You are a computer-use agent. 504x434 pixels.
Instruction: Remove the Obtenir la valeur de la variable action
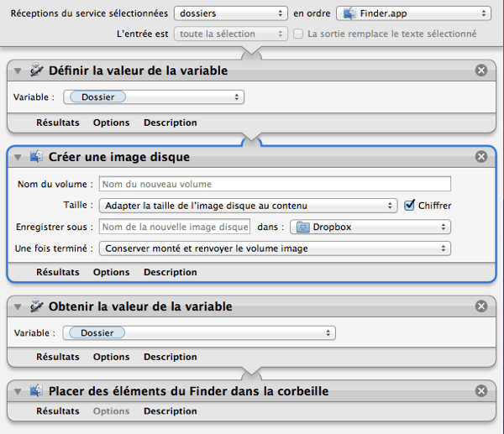click(481, 306)
